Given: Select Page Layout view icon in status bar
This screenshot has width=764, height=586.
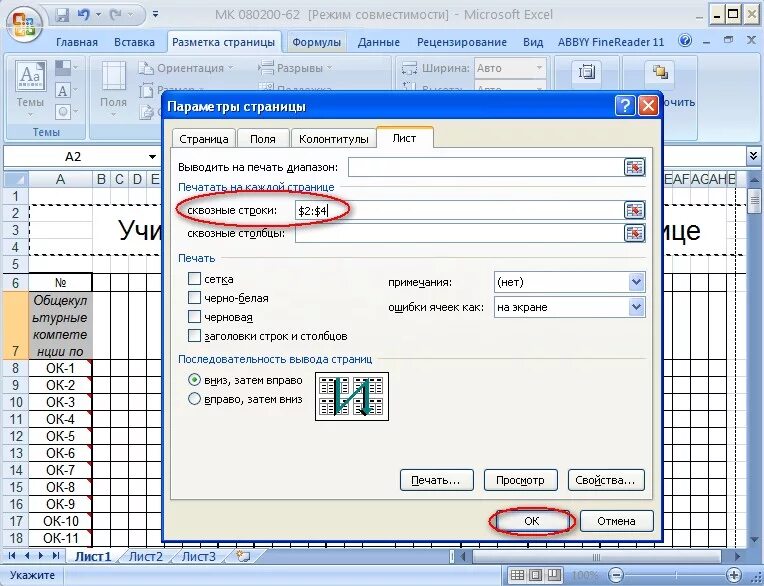Looking at the screenshot, I should pos(535,575).
